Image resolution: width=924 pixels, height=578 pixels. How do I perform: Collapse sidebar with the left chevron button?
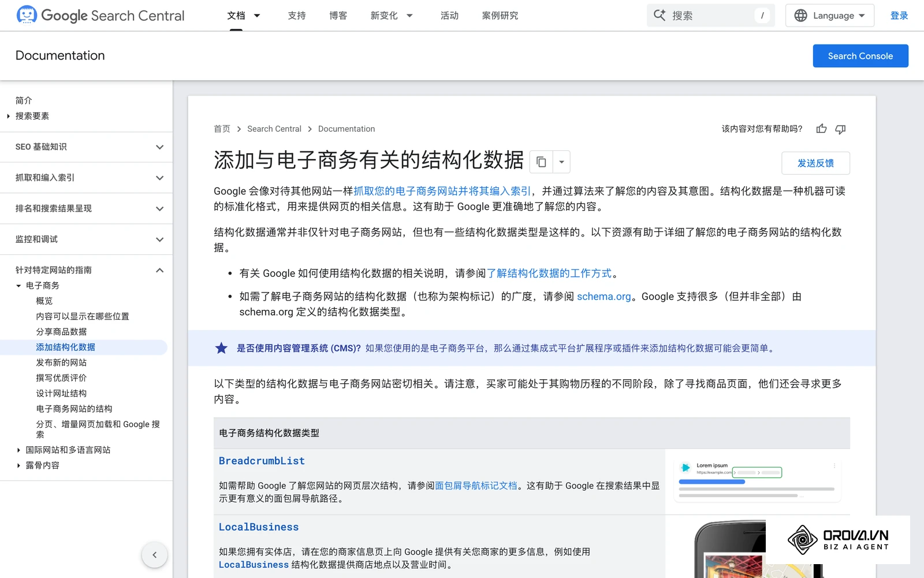[x=154, y=555]
